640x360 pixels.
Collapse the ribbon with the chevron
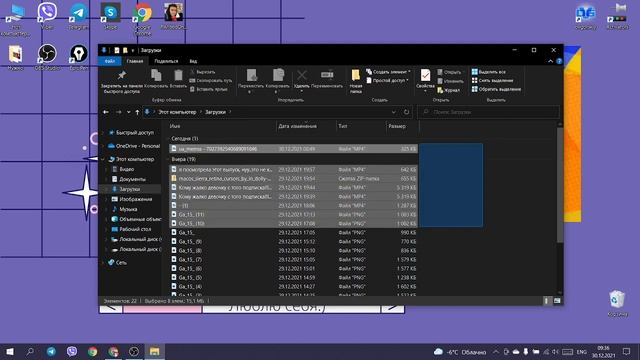coord(550,61)
